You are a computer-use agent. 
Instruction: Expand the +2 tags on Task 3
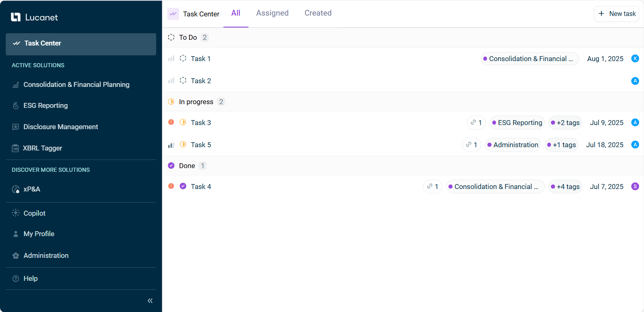tap(565, 123)
